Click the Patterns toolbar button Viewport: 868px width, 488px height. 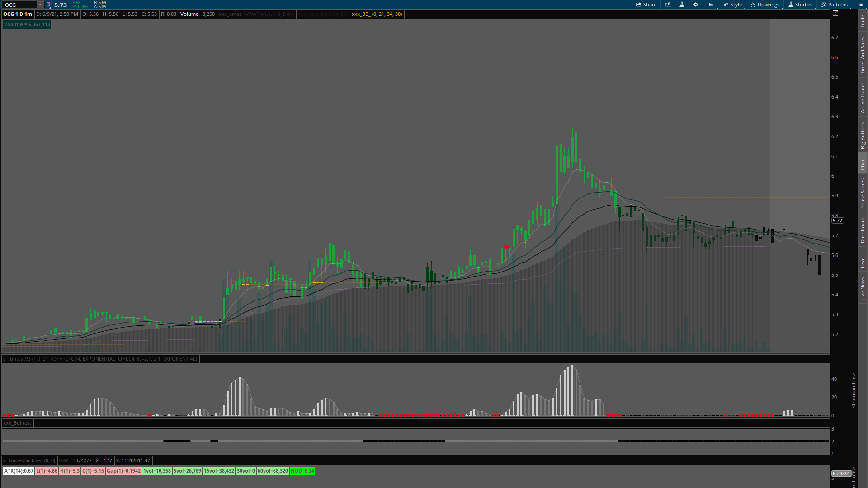pyautogui.click(x=835, y=5)
